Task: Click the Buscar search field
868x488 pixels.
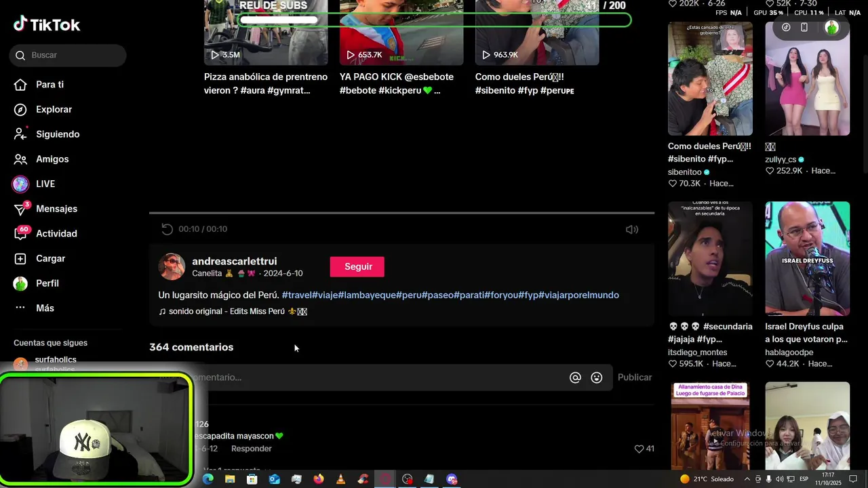Action: 68,55
